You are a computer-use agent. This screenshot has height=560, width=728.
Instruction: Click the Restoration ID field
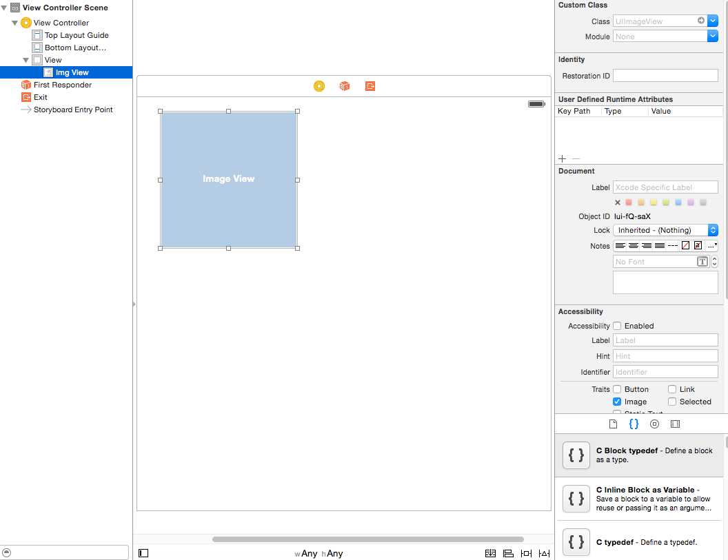point(665,76)
